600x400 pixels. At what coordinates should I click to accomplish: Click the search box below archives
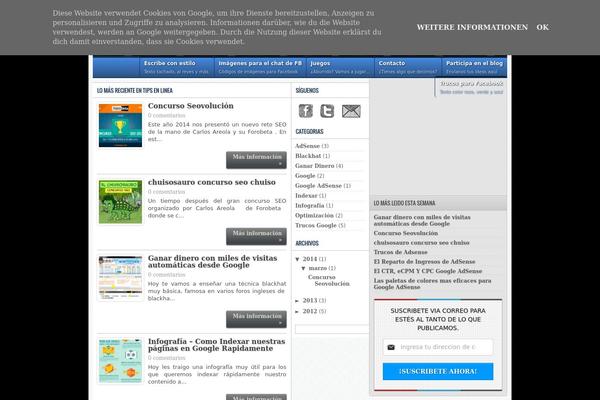[331, 329]
